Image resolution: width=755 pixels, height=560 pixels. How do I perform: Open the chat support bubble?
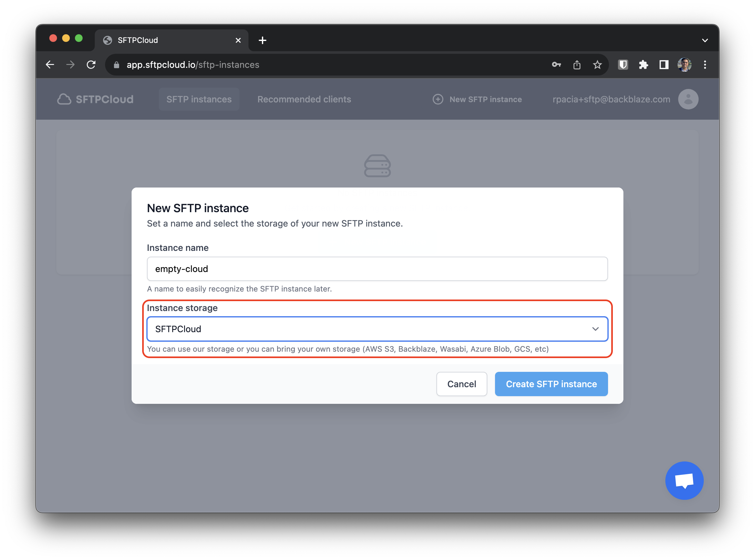click(x=684, y=481)
